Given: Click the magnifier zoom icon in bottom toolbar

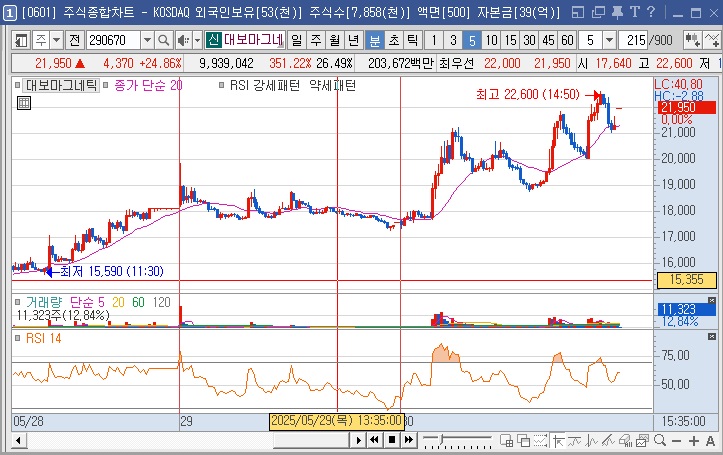Looking at the screenshot, I should (x=660, y=441).
